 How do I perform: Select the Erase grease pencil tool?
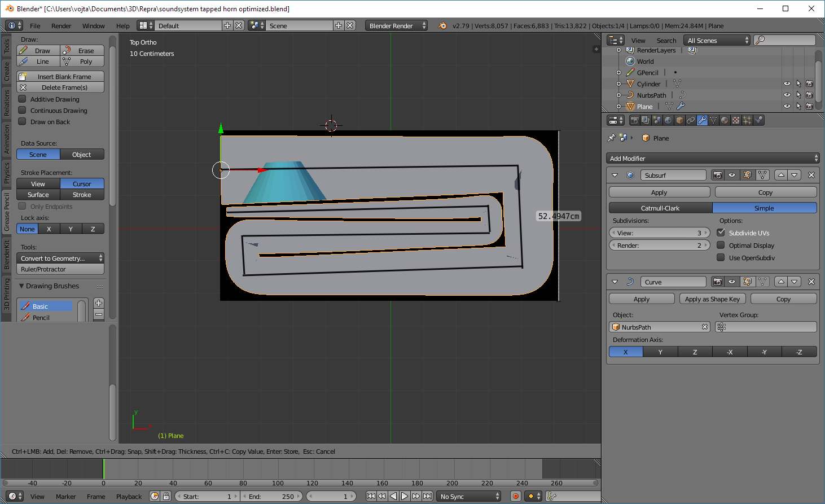[82, 50]
